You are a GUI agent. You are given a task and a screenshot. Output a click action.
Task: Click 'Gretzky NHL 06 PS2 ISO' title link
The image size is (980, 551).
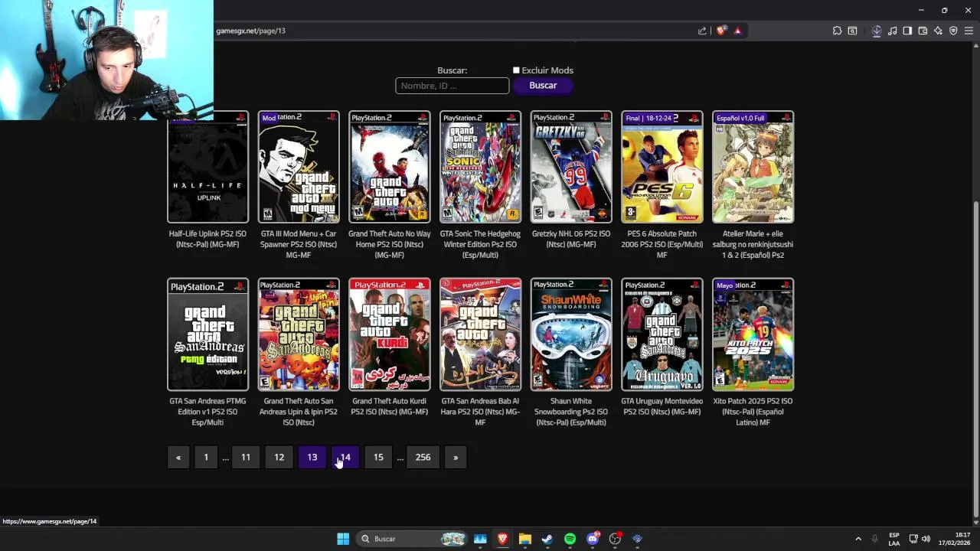coord(571,239)
